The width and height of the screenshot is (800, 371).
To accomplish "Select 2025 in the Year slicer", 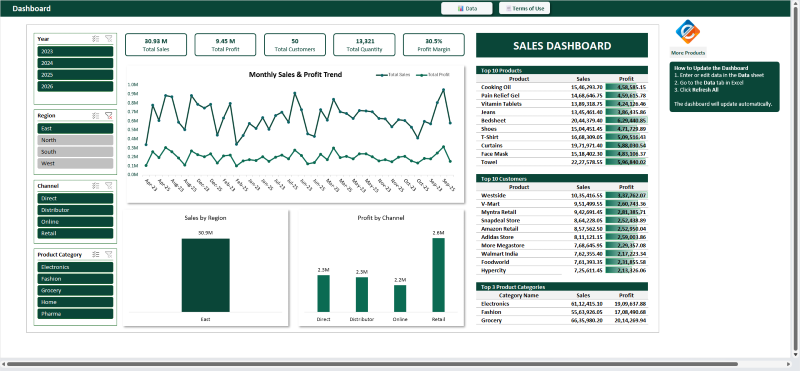I will pyautogui.click(x=75, y=75).
